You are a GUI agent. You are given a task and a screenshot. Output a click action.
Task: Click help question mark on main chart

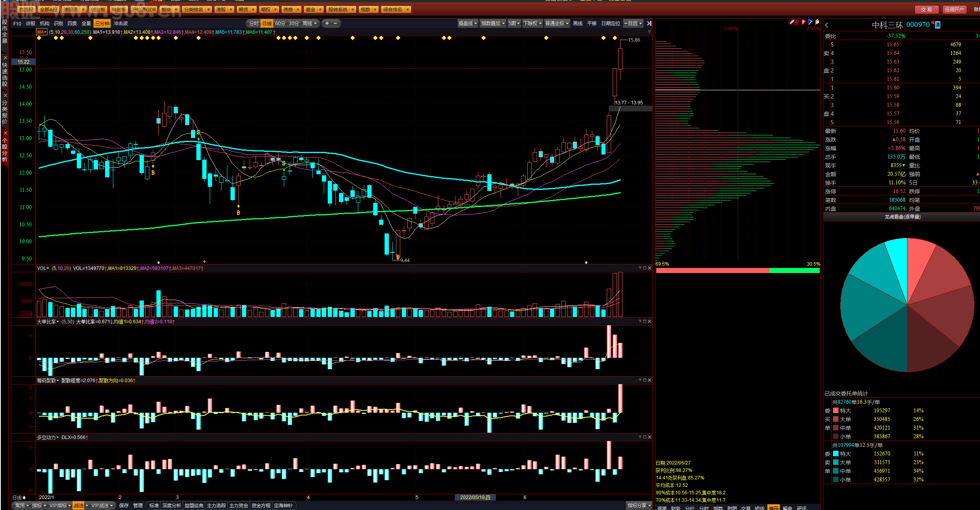649,32
